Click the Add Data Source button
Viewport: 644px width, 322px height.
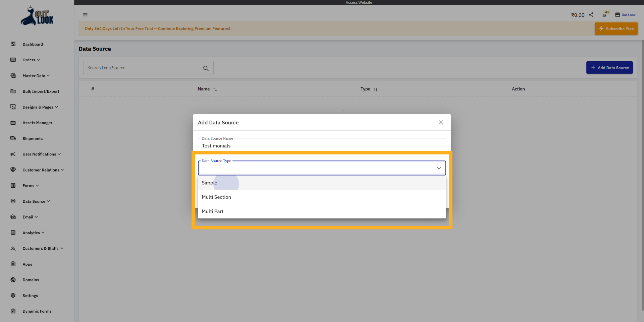609,67
